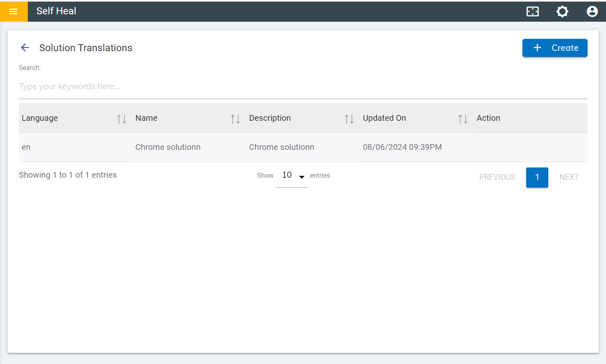Select the Chrome solutionn name cell

point(168,147)
